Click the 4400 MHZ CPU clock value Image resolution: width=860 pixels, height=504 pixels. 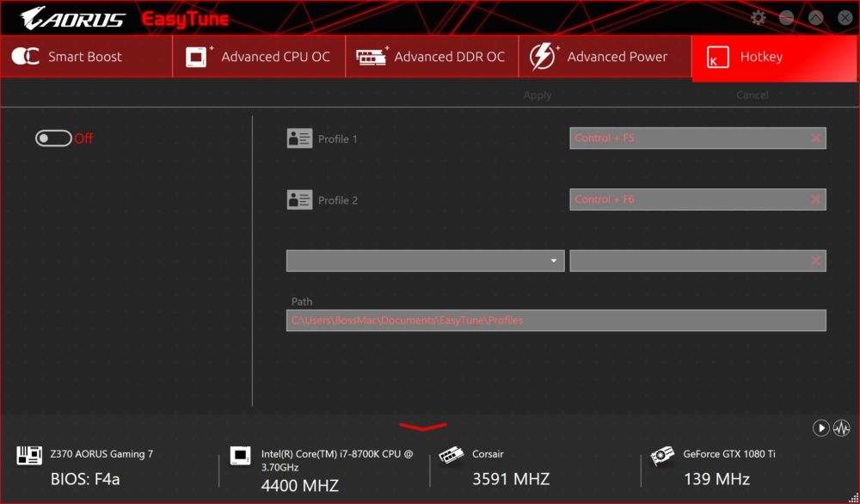299,485
